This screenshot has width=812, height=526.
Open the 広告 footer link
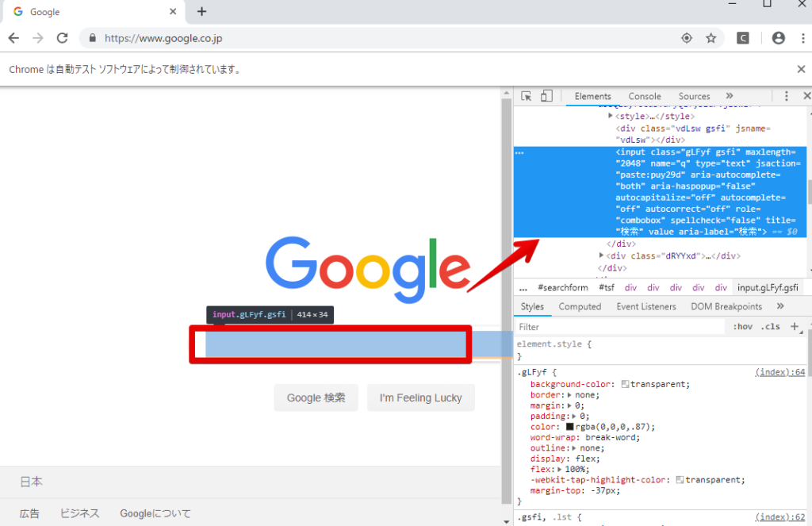click(29, 513)
